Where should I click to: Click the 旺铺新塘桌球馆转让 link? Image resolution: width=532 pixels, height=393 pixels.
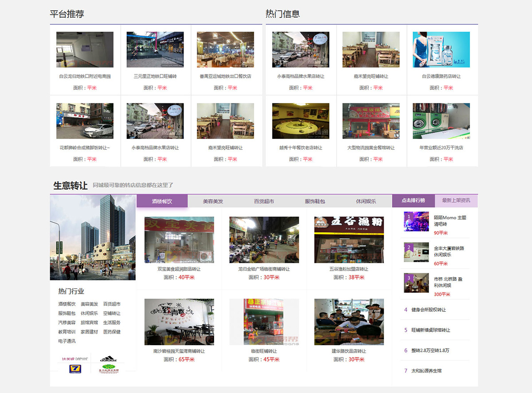click(x=430, y=330)
